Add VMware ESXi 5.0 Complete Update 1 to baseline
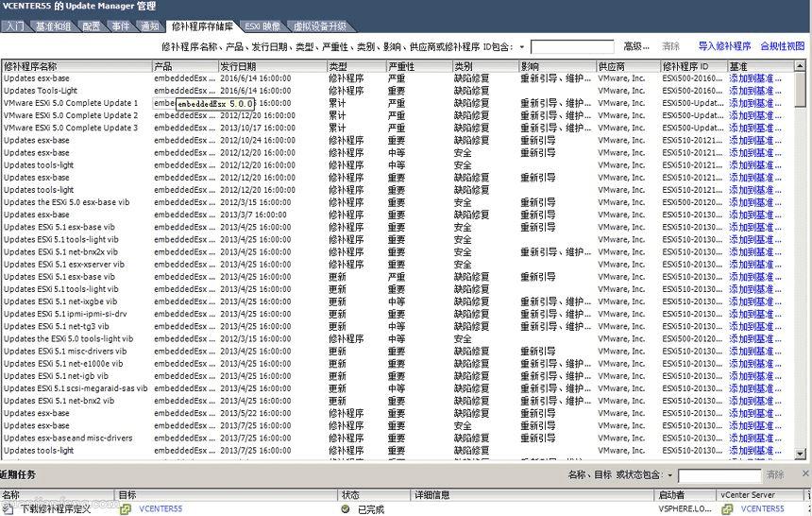This screenshot has width=812, height=516. point(755,103)
